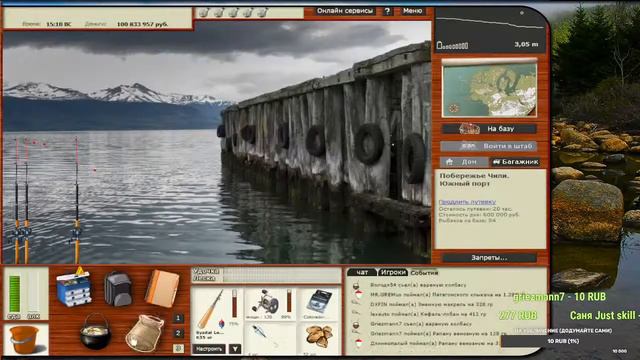640x360 pixels.
Task: Switch to the чат tab
Action: click(x=362, y=272)
